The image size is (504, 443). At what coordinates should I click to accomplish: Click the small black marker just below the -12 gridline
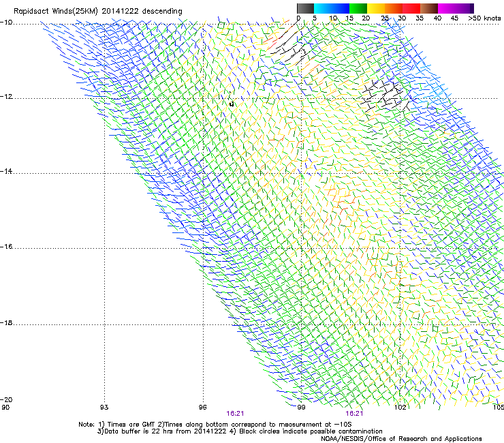[x=232, y=104]
